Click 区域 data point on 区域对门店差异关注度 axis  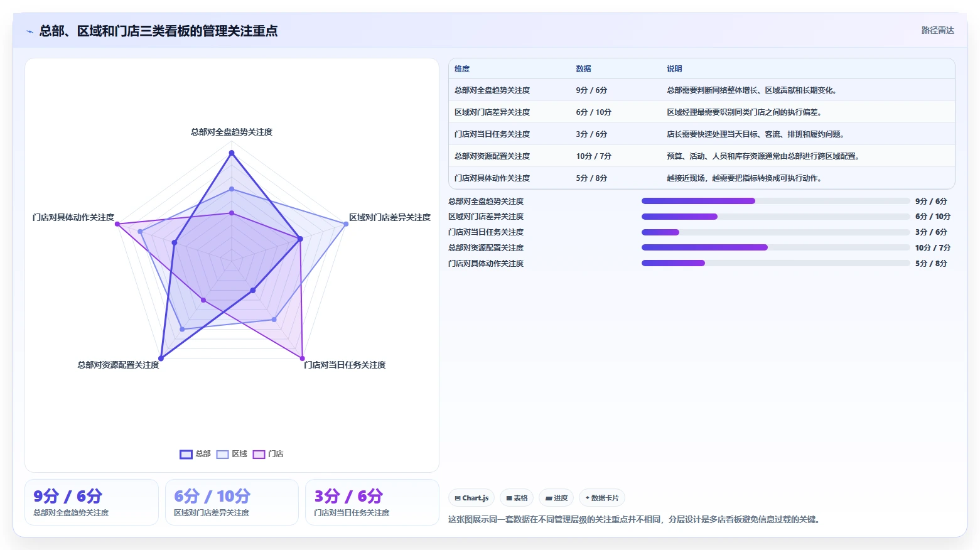point(346,224)
